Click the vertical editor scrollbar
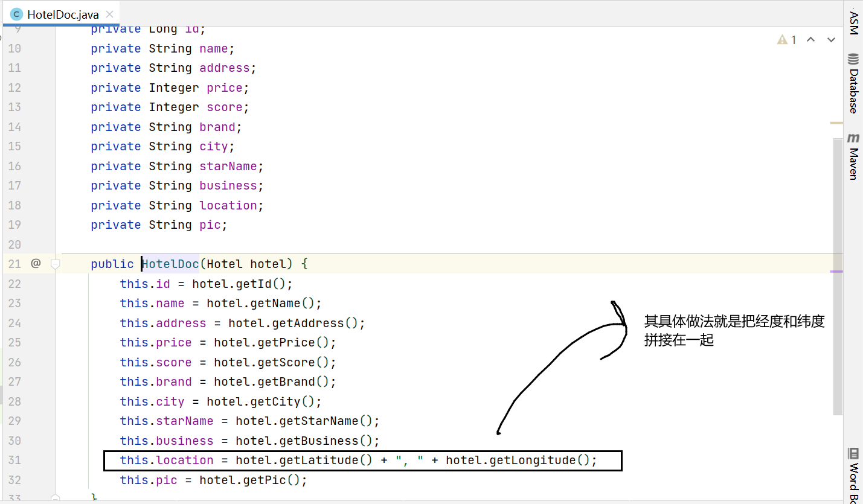 (837, 276)
